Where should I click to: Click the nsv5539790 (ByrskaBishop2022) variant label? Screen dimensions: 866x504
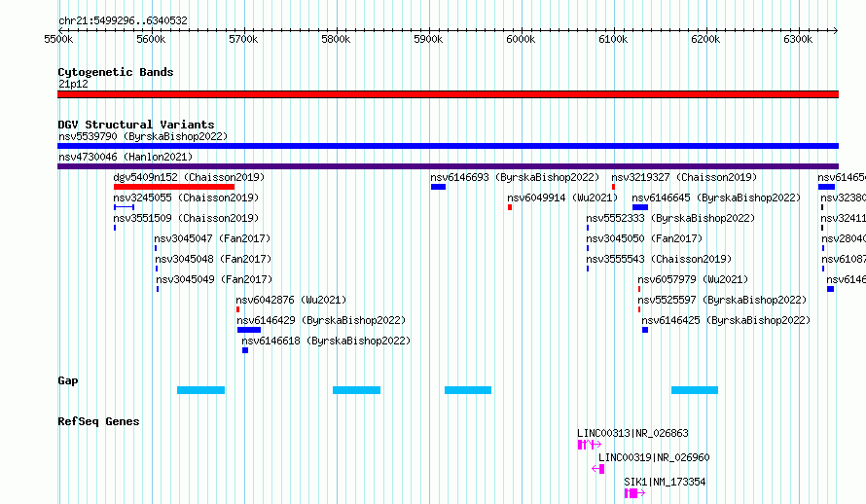143,136
